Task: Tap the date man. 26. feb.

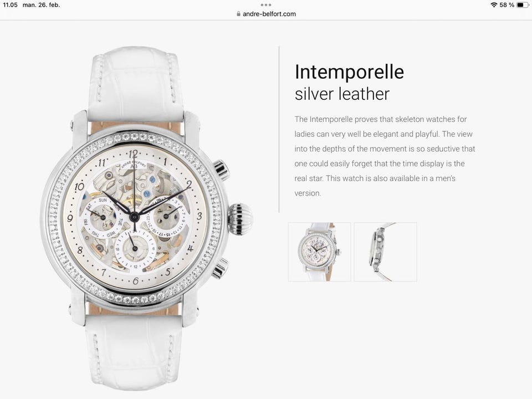Action: pyautogui.click(x=41, y=5)
